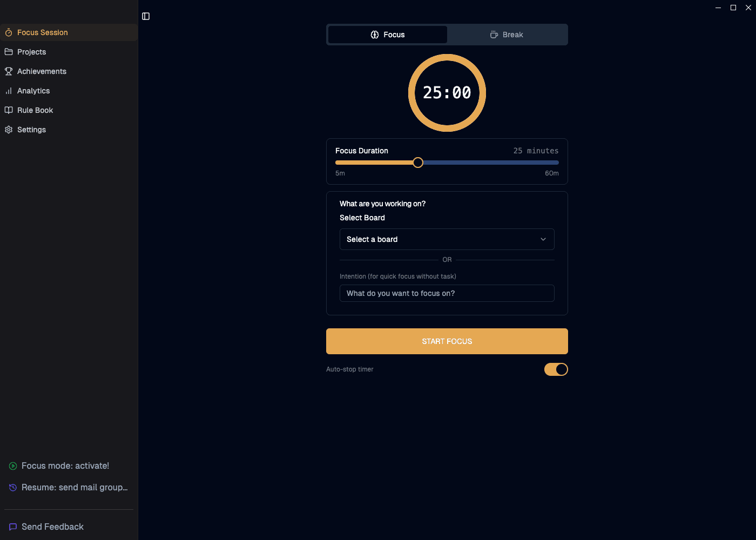Click the Focus Session stopwatch icon

coord(9,32)
